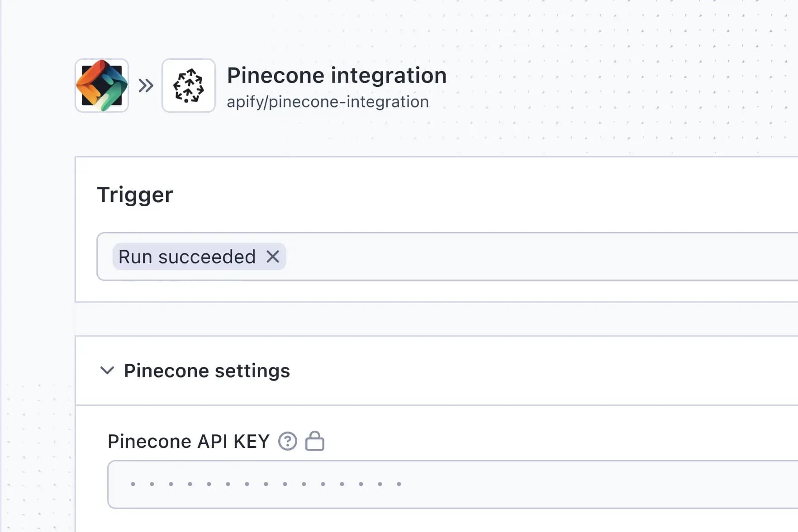Click the double-chevron arrow between the icons

146,85
